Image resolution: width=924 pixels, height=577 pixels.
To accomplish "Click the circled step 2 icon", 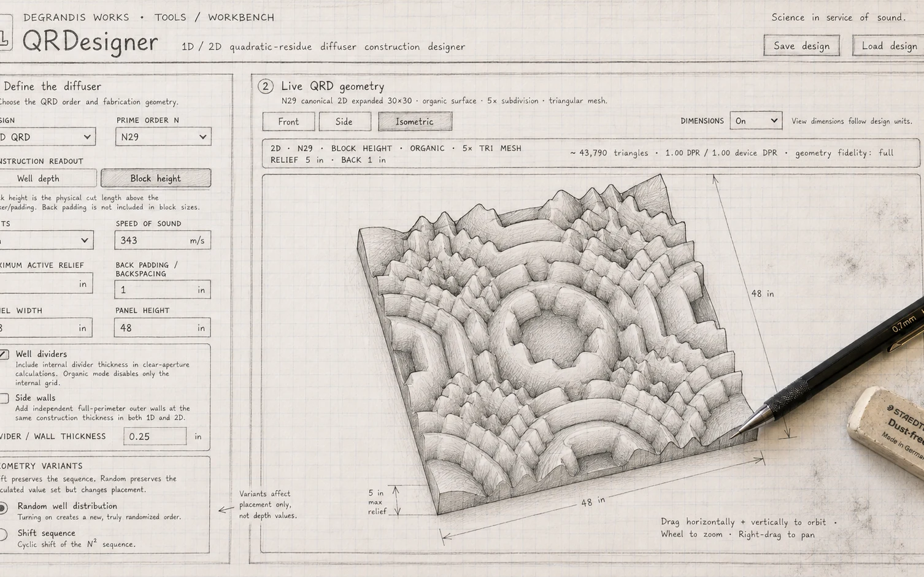I will (266, 86).
